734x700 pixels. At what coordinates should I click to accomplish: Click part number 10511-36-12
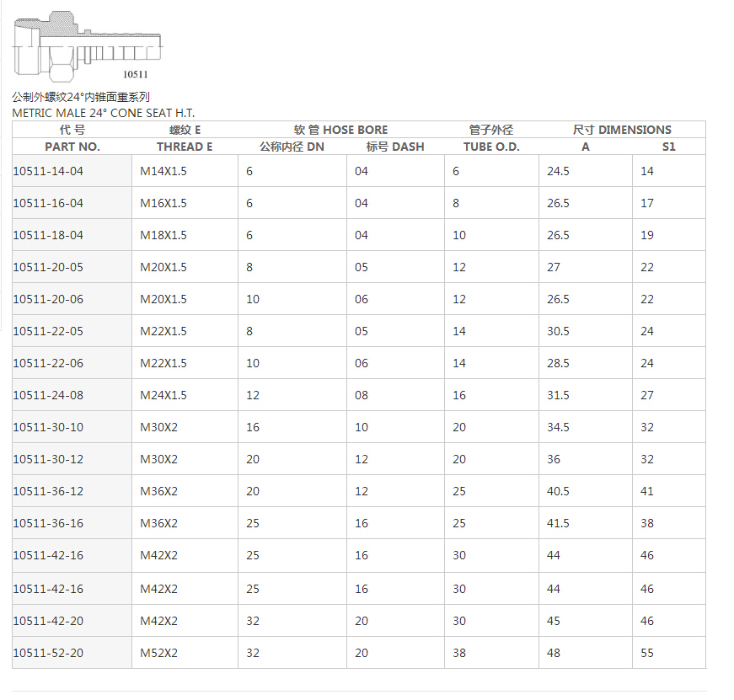(48, 491)
